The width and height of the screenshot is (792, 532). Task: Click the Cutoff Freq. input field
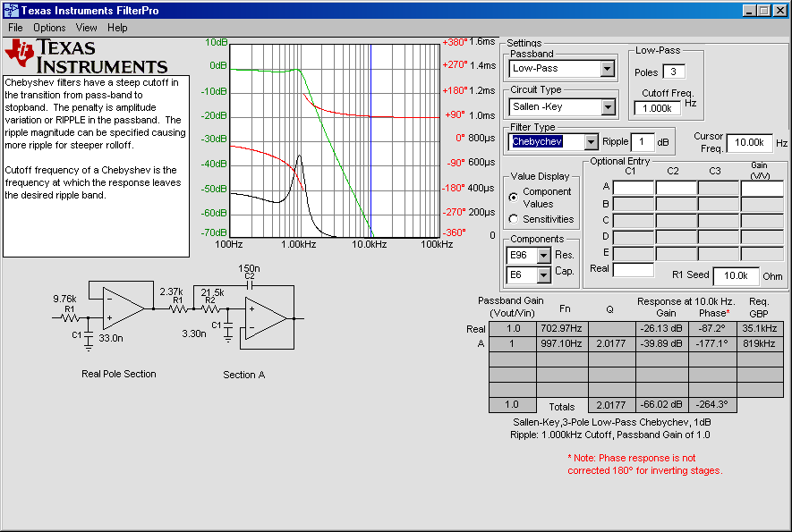point(657,108)
